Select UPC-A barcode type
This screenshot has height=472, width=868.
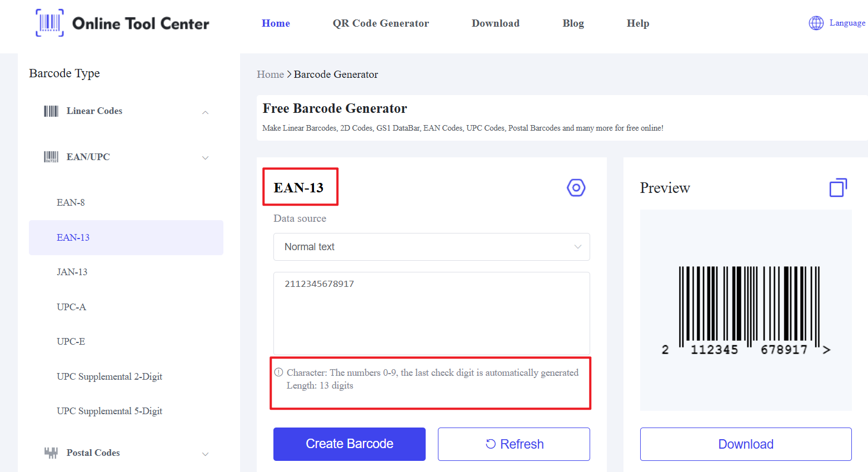coord(71,307)
